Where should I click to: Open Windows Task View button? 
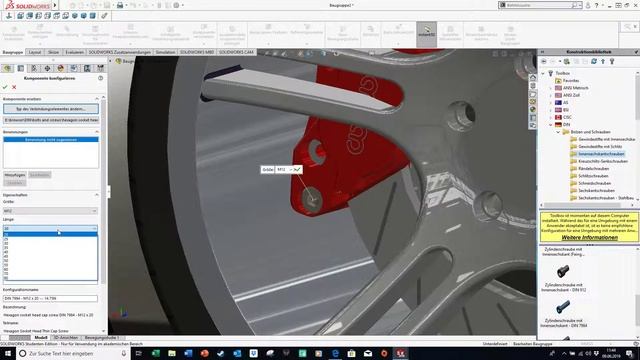(138, 353)
